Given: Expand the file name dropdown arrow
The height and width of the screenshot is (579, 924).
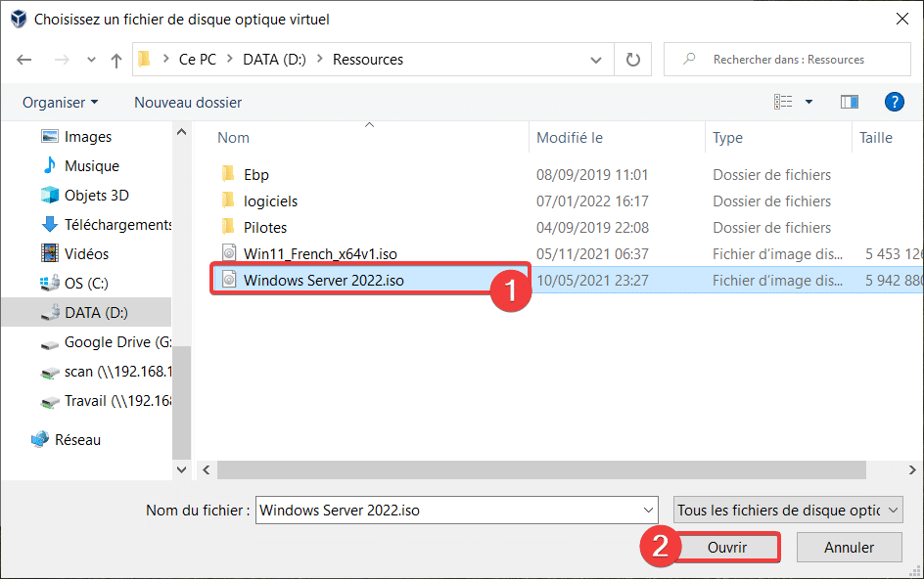Looking at the screenshot, I should [648, 511].
